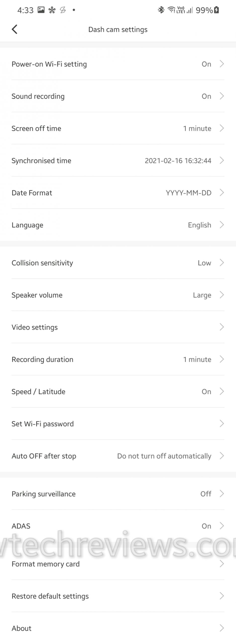Screen dimensions: 236x644
Task: Tap the battery status icon
Action: coord(217,10)
